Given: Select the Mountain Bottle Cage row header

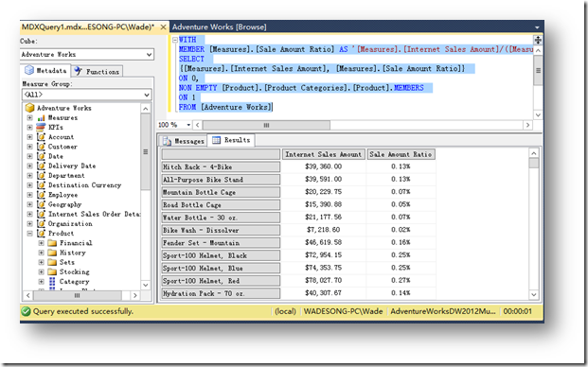Looking at the screenshot, I should pos(221,193).
